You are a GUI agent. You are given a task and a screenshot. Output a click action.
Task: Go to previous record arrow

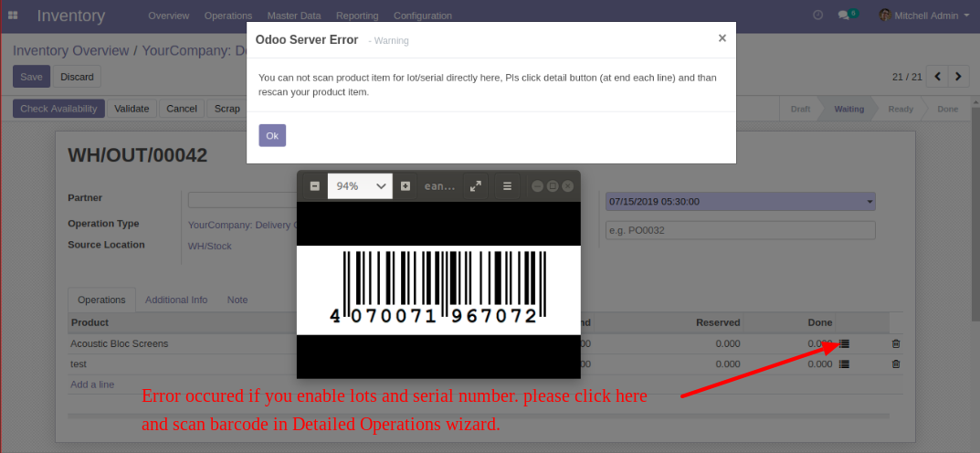coord(937,77)
